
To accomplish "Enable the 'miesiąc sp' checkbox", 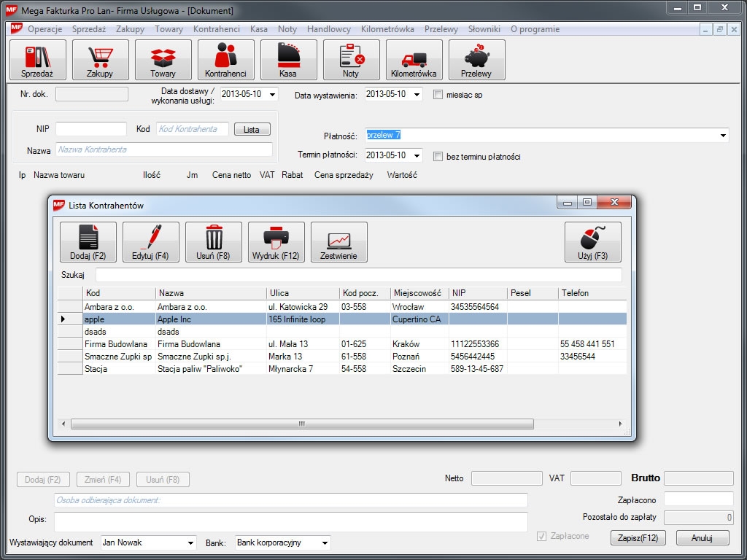I will point(438,95).
